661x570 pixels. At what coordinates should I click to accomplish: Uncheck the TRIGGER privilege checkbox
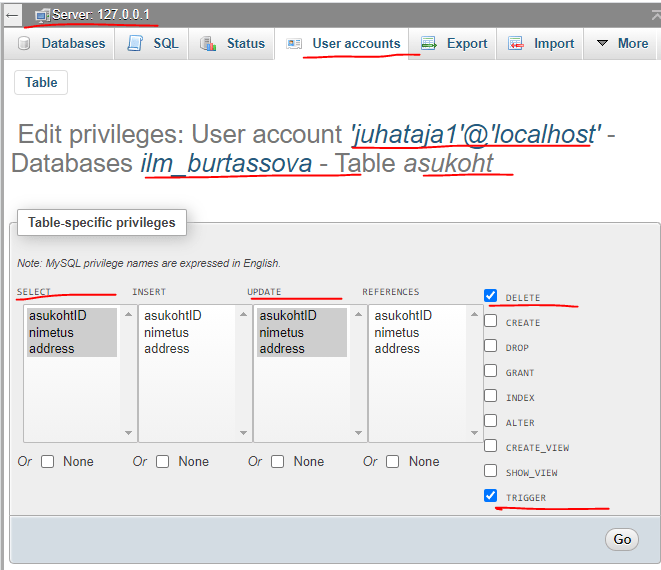pyautogui.click(x=490, y=496)
